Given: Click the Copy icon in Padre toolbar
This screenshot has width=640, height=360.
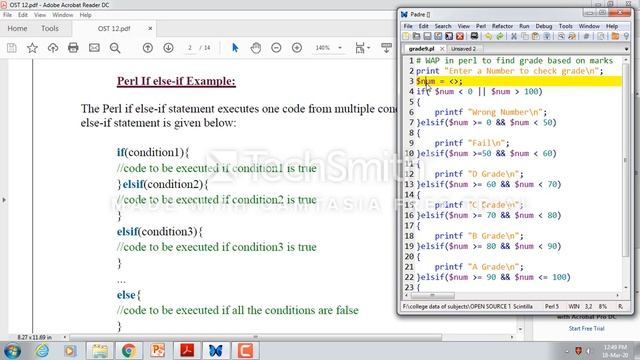Looking at the screenshot, I should pos(525,36).
